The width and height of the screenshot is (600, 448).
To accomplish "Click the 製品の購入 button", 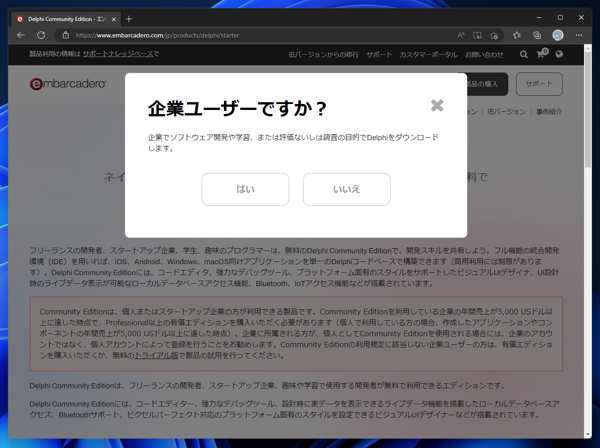I will [486, 84].
